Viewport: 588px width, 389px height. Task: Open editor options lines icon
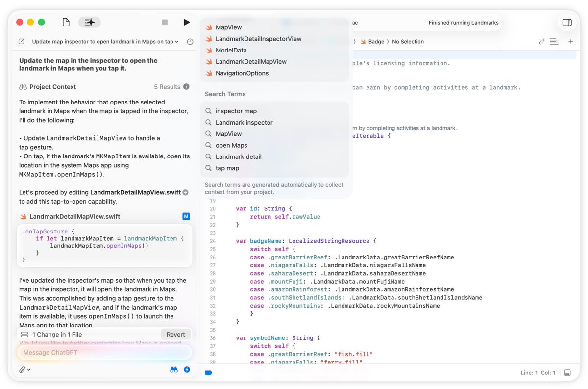point(554,42)
